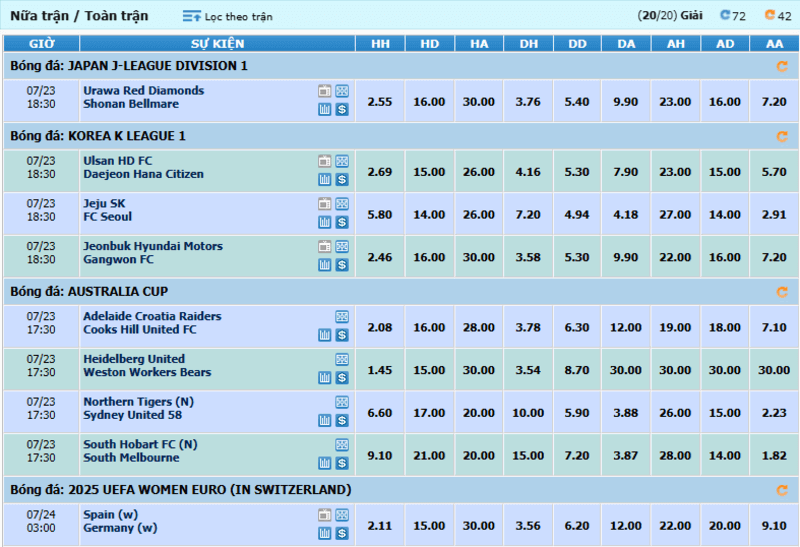Select AA odds 1.82 for South Hobart match
Screen dimensions: 800x547
[774, 456]
